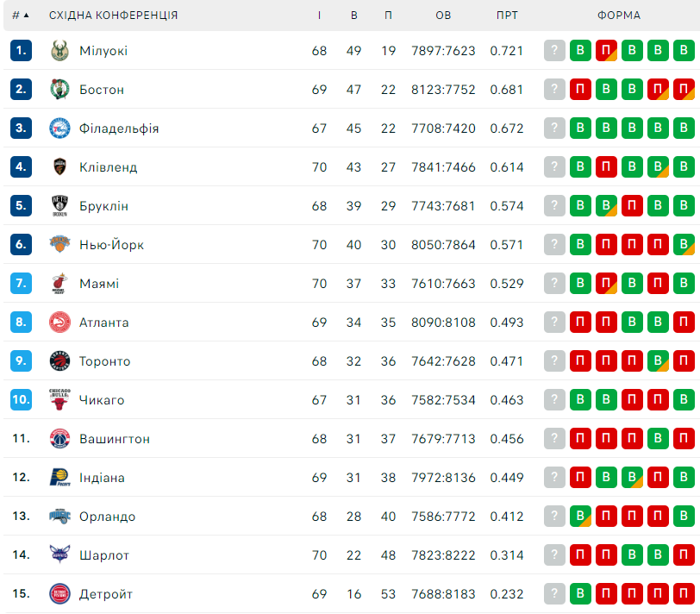This screenshot has width=700, height=614.
Task: Click the Brooklyn Nets shield logo
Action: [x=59, y=206]
